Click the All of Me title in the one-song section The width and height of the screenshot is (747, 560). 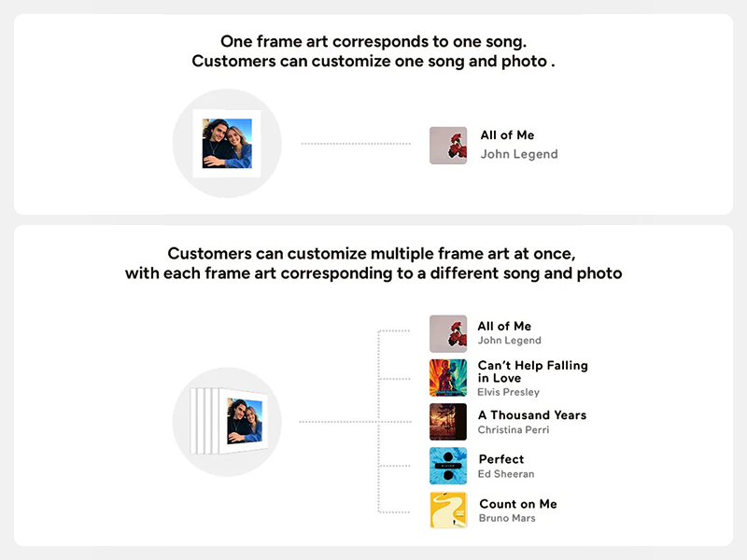pos(507,135)
